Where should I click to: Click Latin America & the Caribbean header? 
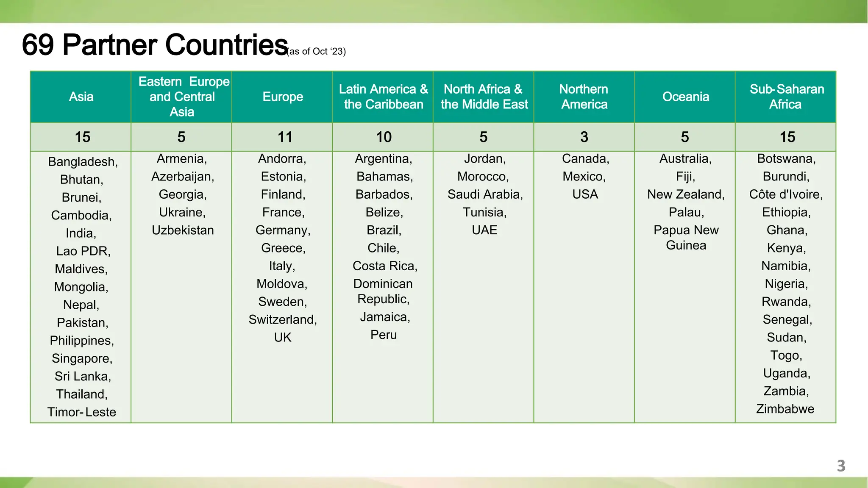click(383, 97)
